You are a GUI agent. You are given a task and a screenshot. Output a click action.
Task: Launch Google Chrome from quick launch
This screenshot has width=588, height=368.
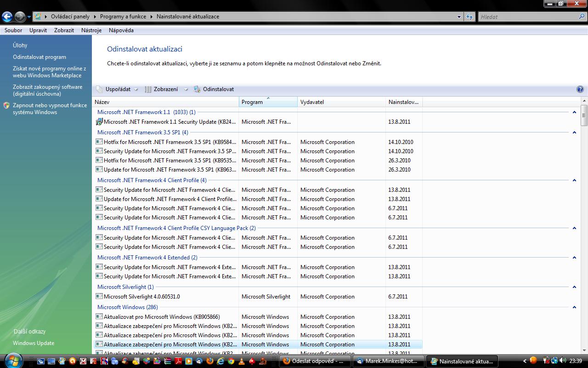coord(231,361)
